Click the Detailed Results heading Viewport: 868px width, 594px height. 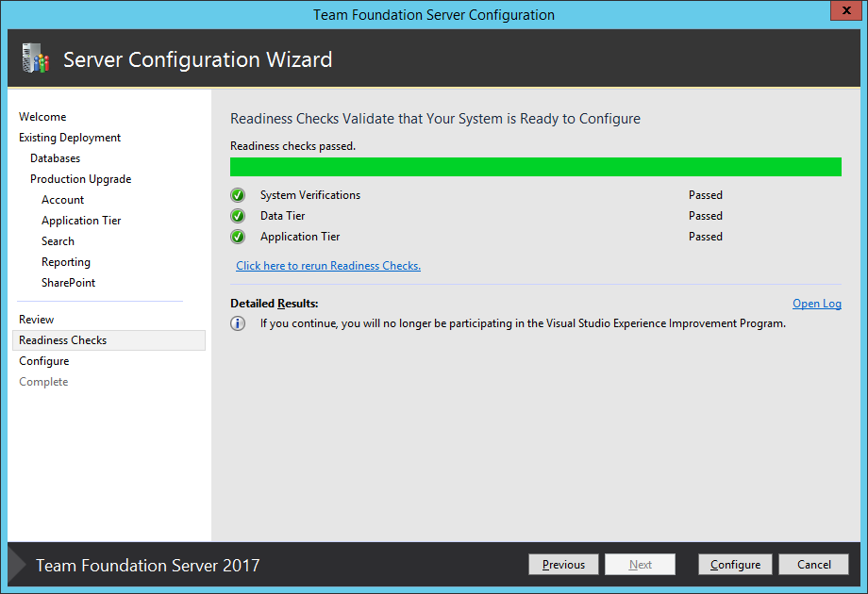point(275,304)
